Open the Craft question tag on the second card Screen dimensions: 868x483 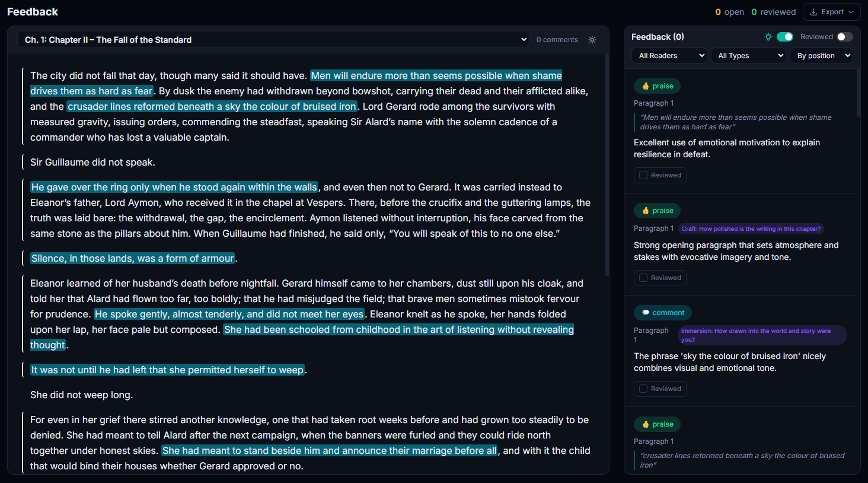[751, 228]
